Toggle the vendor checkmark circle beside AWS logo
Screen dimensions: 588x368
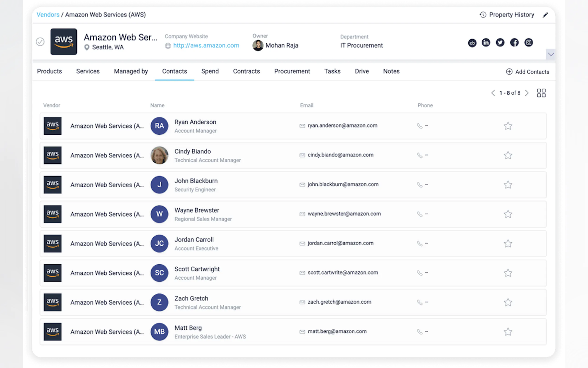[40, 42]
